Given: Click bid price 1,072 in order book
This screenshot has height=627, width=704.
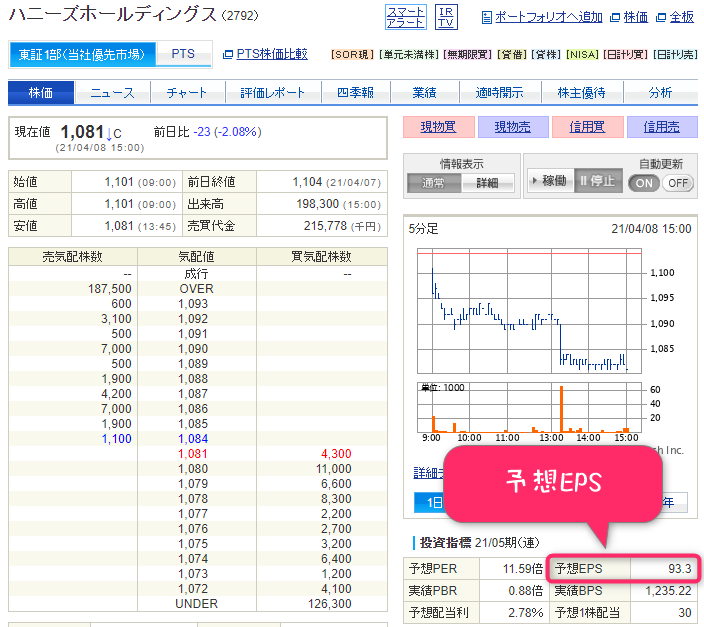Looking at the screenshot, I should (x=193, y=589).
